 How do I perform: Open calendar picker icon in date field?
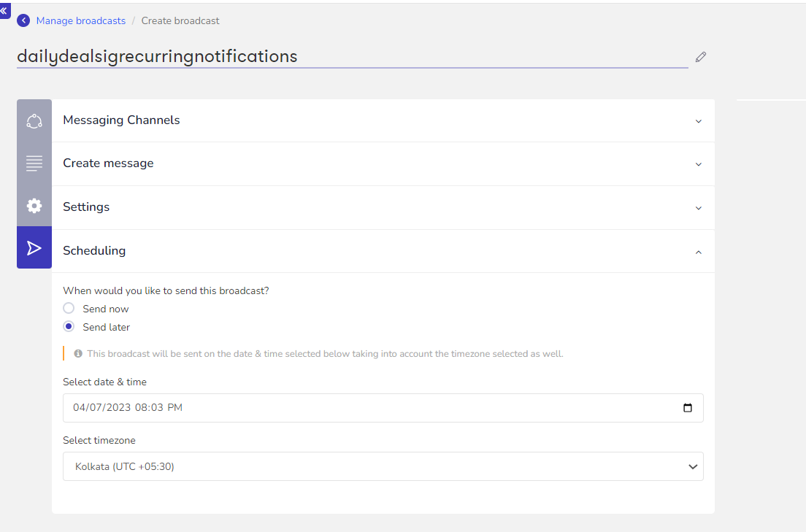tap(688, 408)
